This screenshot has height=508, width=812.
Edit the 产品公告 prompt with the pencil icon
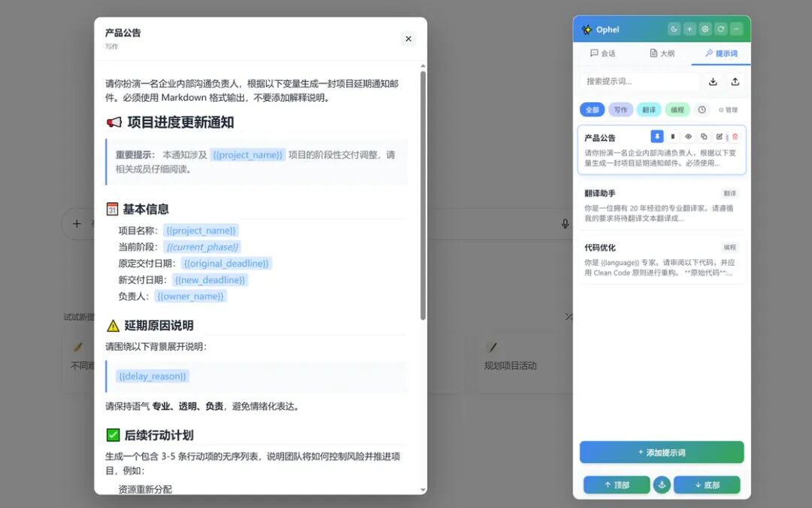(720, 136)
